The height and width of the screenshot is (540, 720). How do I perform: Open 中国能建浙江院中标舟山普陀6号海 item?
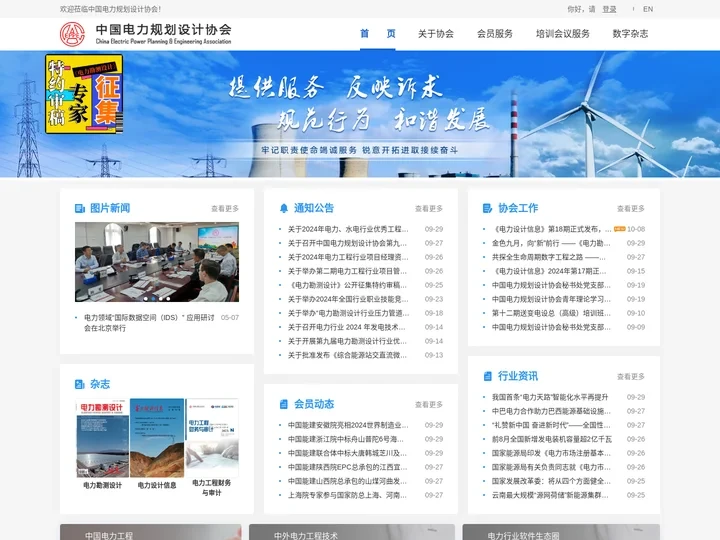pyautogui.click(x=346, y=439)
